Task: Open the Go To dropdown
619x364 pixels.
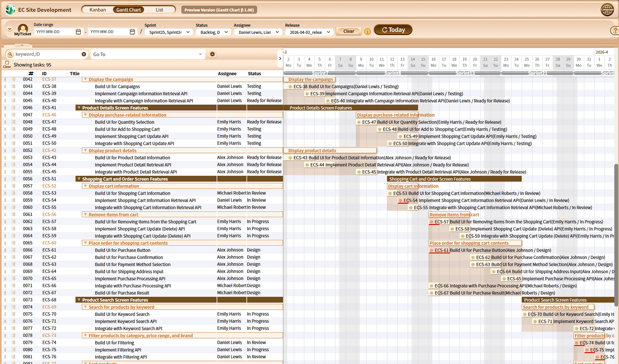Action: point(147,54)
